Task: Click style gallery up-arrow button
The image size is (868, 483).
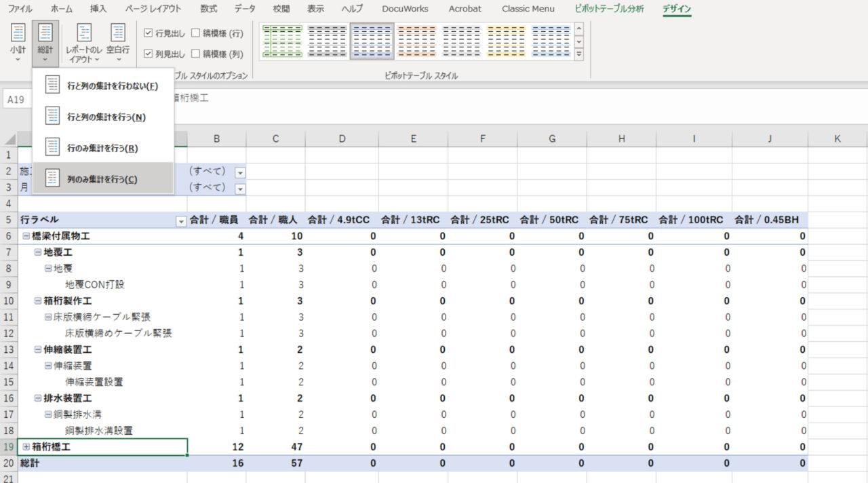Action: click(578, 28)
